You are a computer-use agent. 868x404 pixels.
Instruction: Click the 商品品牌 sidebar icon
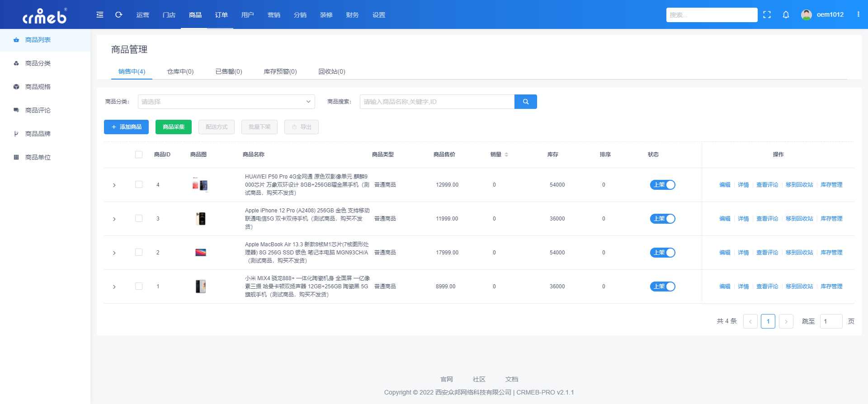pos(16,134)
